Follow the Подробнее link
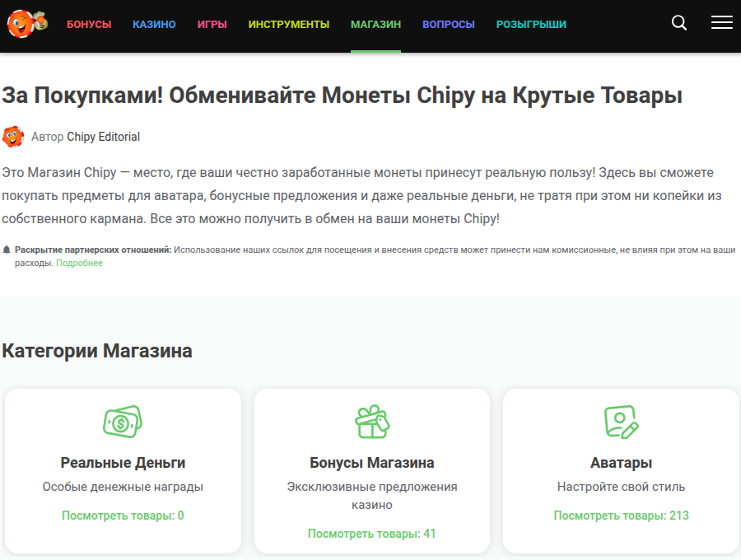 (x=79, y=263)
